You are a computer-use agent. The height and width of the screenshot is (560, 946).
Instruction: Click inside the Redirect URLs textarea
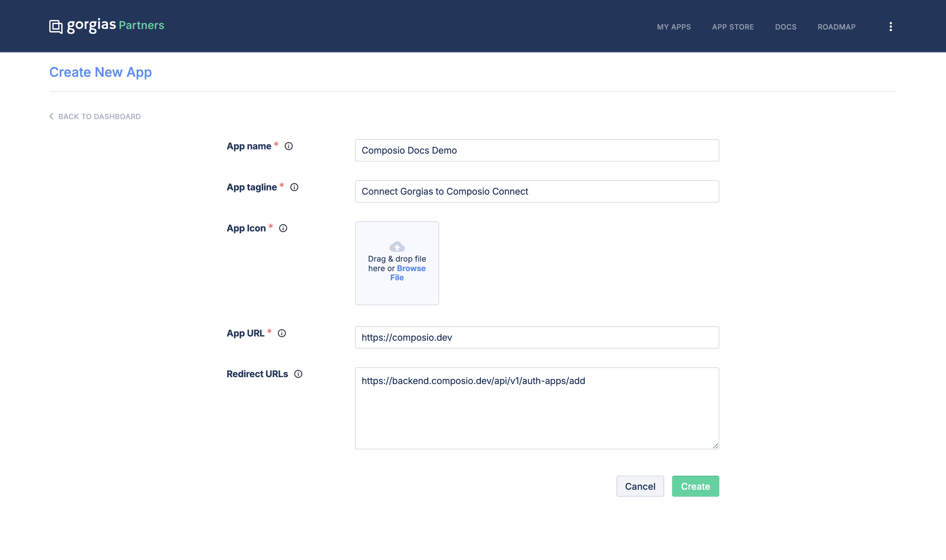(x=537, y=408)
